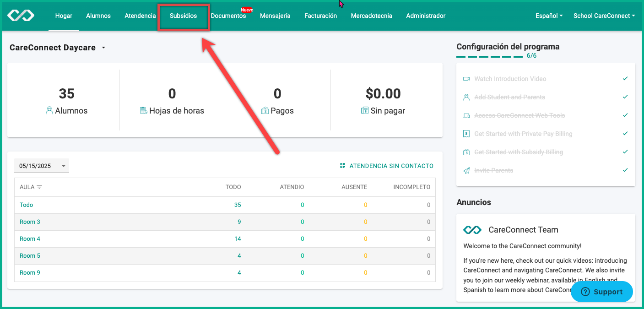The width and height of the screenshot is (644, 309).
Task: Open the Hogar tab
Action: (64, 16)
